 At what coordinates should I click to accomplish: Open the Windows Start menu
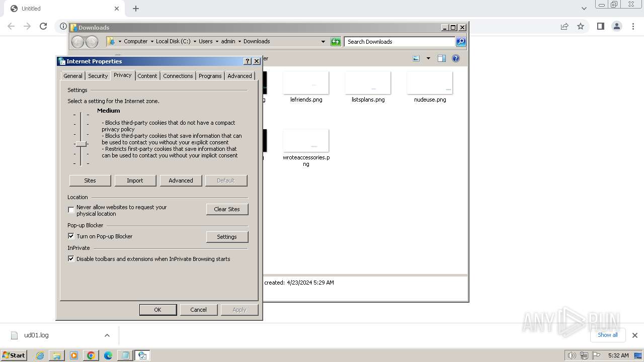[14, 355]
